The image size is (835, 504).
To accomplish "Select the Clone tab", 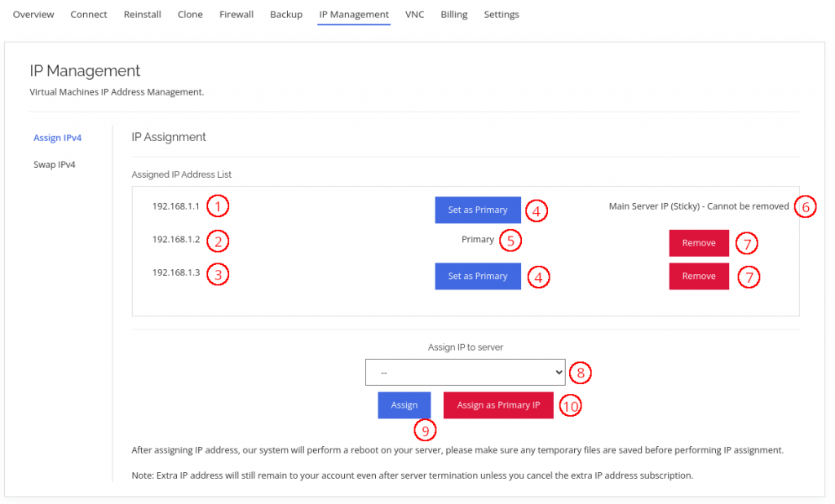I will point(189,14).
